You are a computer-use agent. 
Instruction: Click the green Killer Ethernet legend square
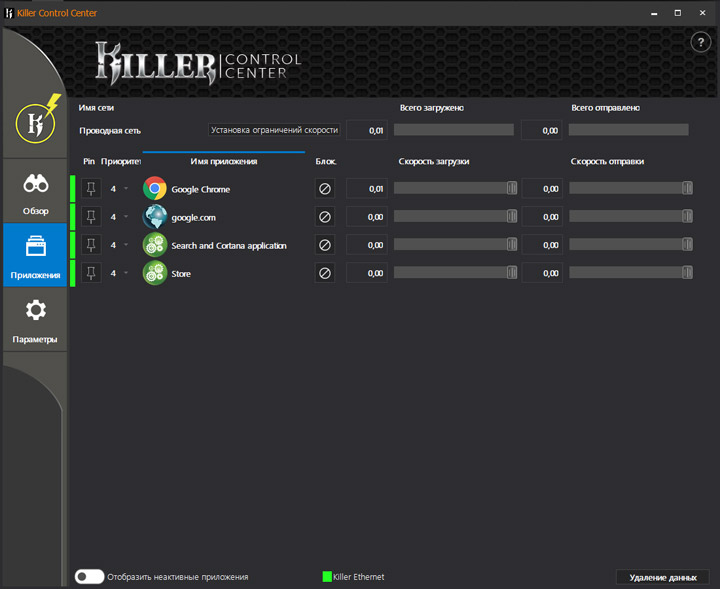327,577
